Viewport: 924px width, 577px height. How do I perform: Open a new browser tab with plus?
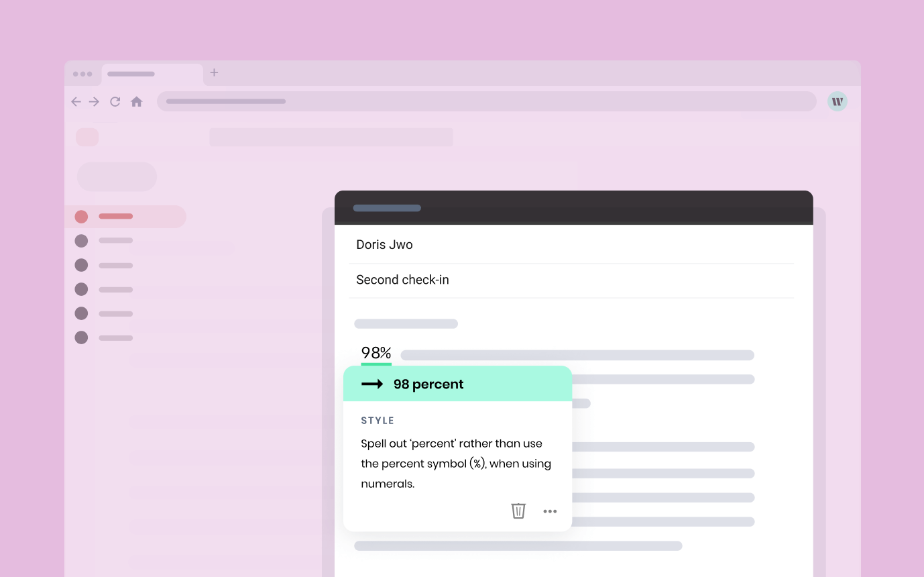point(214,72)
